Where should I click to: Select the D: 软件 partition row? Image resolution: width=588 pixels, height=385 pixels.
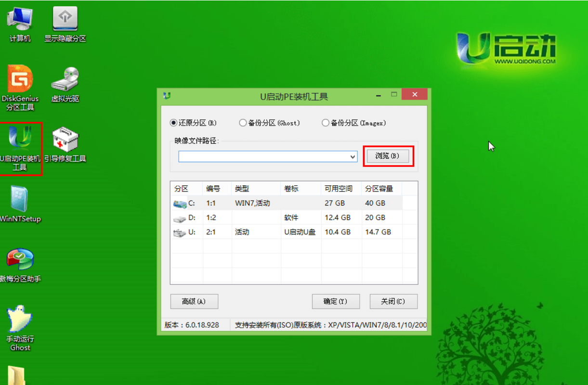[x=287, y=218]
